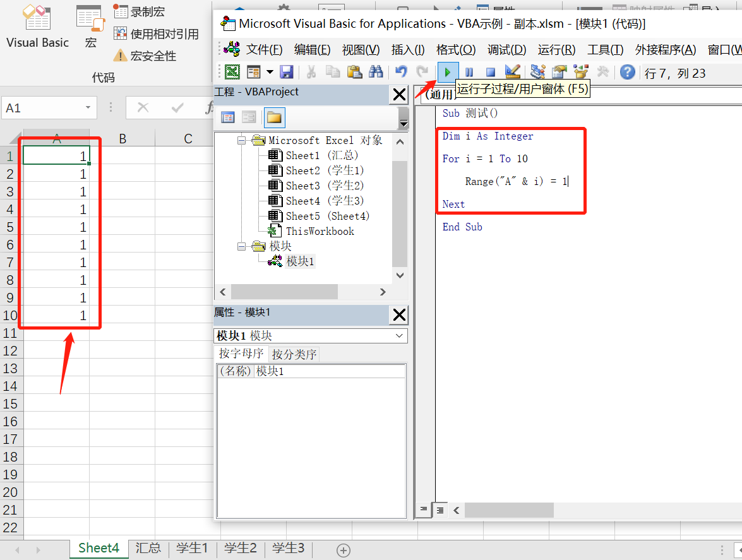Open 录制宏 to record a macro
Viewport: 742px width, 560px height.
coord(140,11)
